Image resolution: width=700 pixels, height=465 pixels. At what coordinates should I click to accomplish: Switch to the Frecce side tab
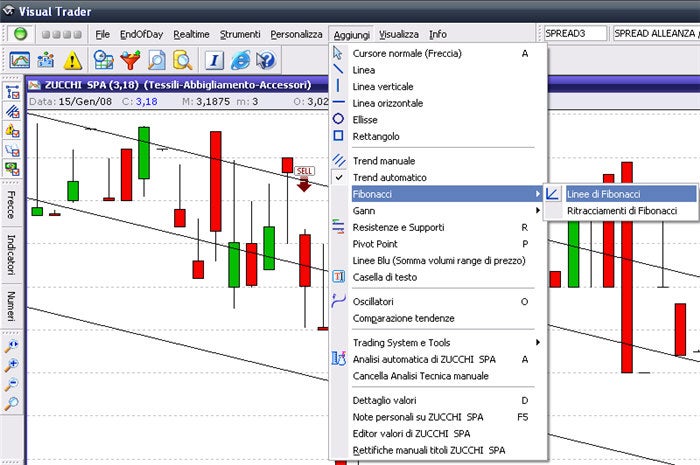11,205
